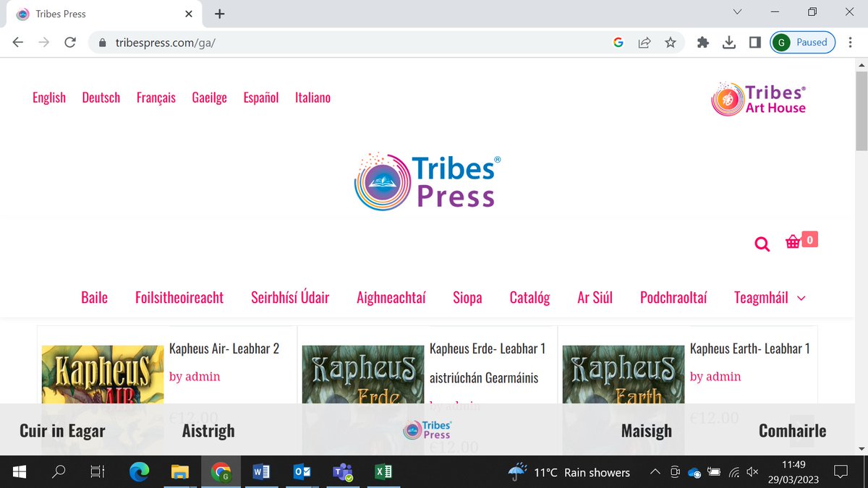Click the Paused profile button
The width and height of the screenshot is (868, 488).
pyautogui.click(x=802, y=43)
